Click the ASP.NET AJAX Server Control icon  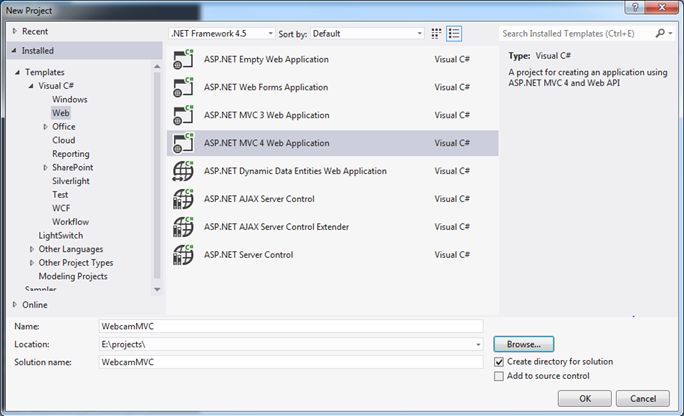coord(183,199)
